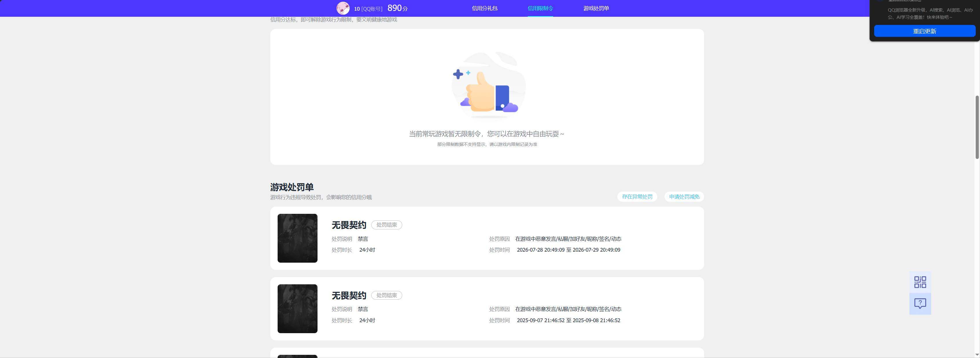The image size is (980, 358).
Task: Go to 游戏处罚单 tab
Action: (x=596, y=8)
